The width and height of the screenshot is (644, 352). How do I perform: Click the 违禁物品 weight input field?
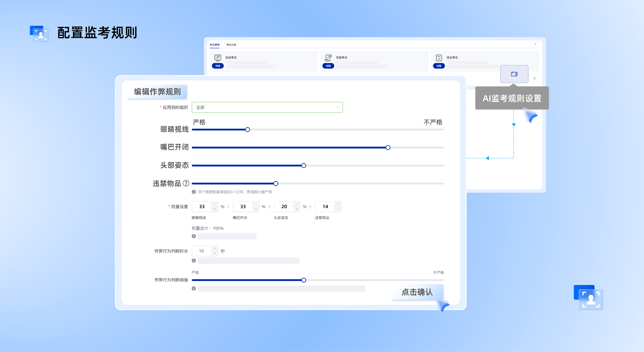(x=325, y=207)
